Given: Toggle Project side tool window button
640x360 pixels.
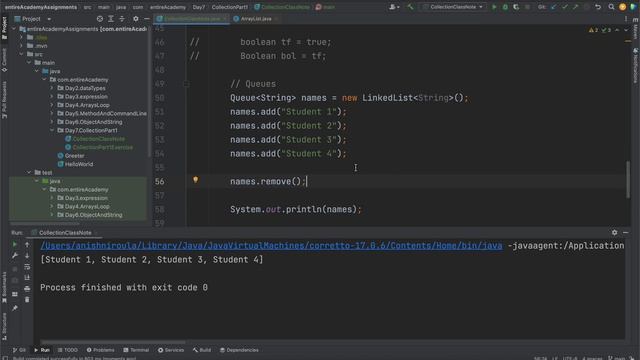Looking at the screenshot, I should pos(4,27).
